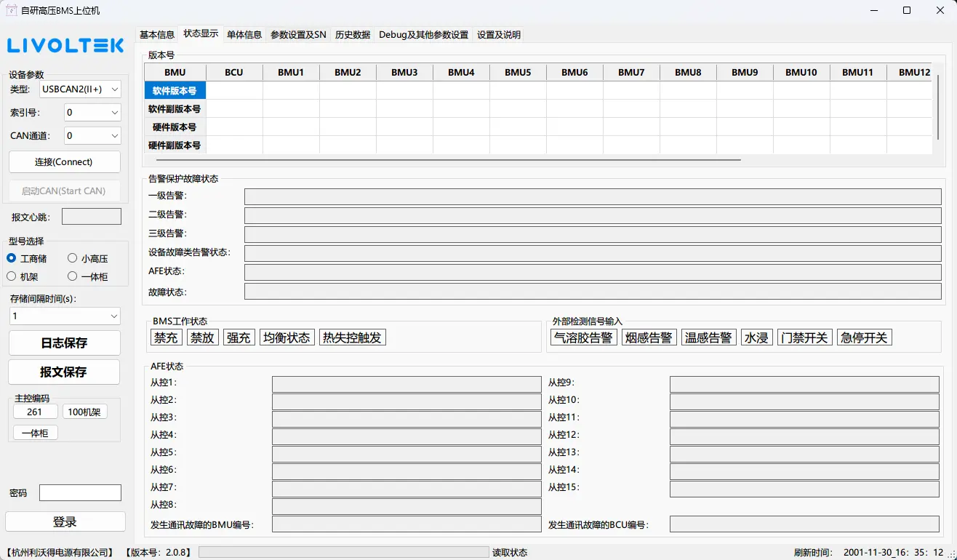957x560 pixels.
Task: Open the CAN通道 dropdown
Action: pos(92,135)
